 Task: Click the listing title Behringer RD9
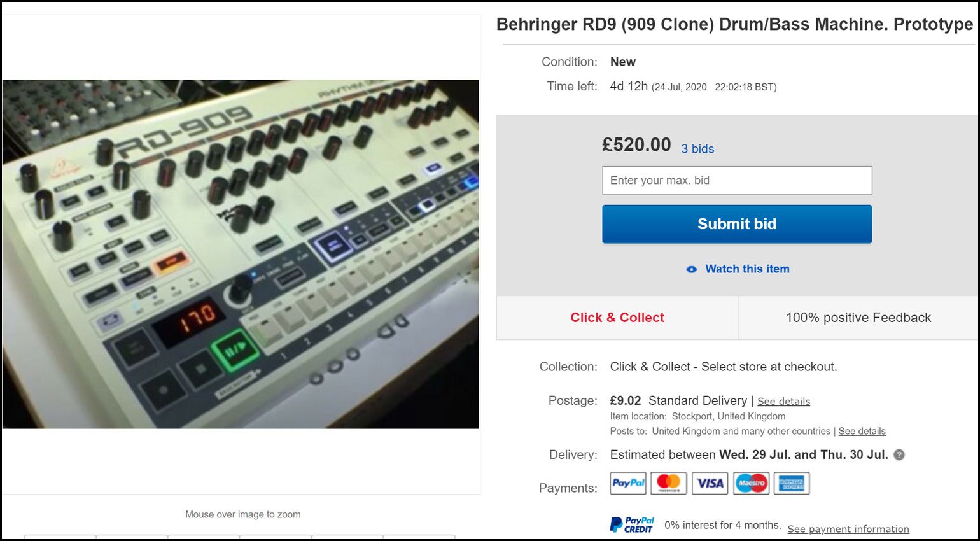point(734,25)
